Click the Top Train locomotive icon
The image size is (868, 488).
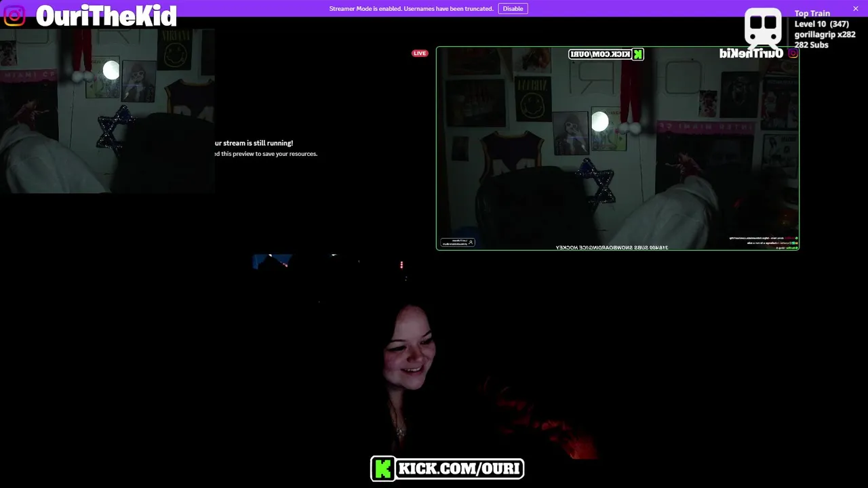click(764, 28)
